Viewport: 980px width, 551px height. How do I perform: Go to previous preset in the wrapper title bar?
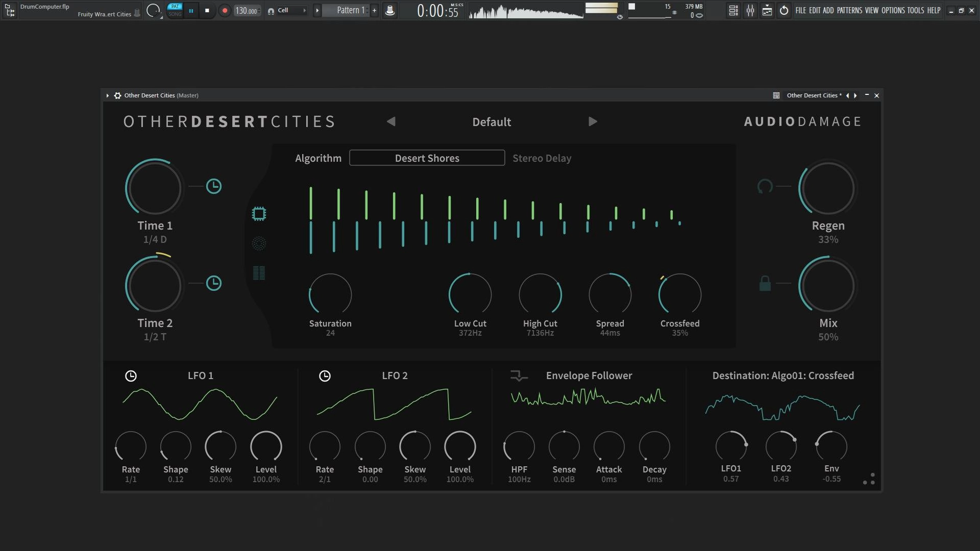pos(848,95)
